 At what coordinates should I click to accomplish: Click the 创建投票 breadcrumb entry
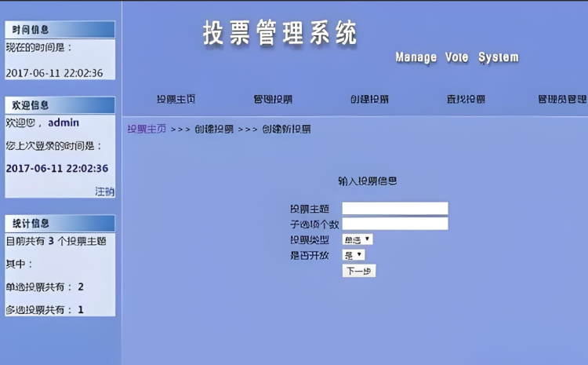click(x=214, y=130)
